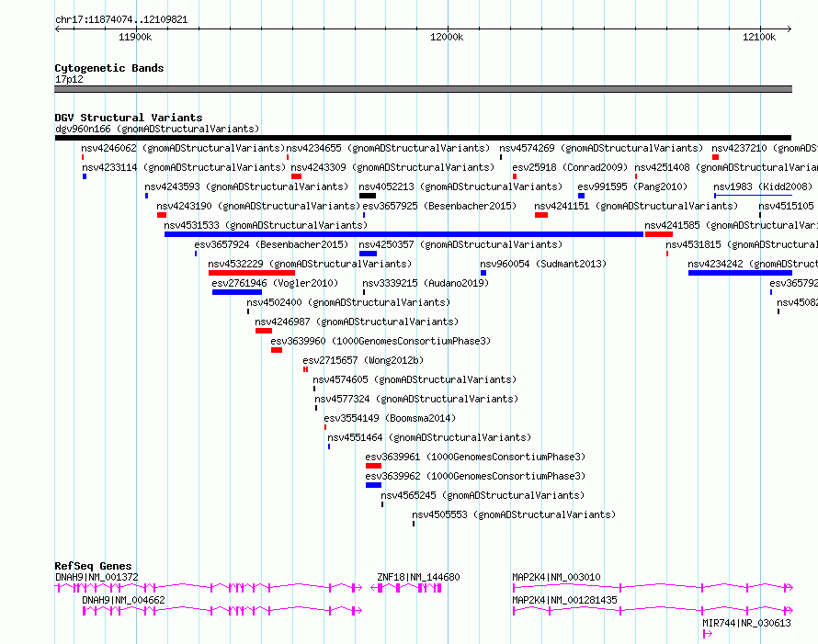Viewport: 818px width, 644px height.
Task: Open the nsv4251408 variant label
Action: [x=726, y=167]
